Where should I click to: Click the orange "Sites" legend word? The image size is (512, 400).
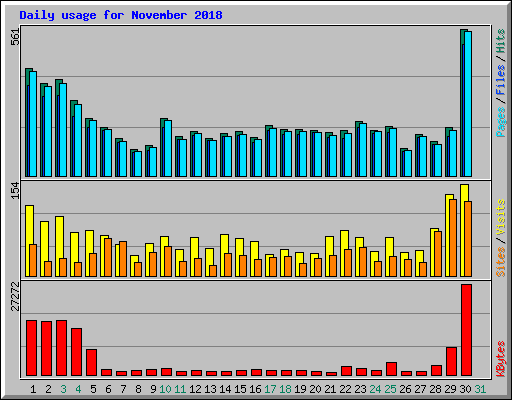click(x=500, y=262)
